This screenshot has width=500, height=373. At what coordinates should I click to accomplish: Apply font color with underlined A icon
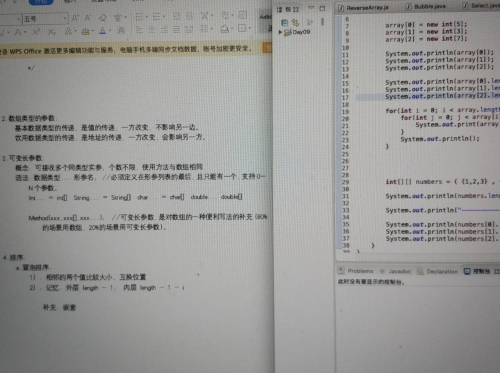pyautogui.click(x=102, y=31)
